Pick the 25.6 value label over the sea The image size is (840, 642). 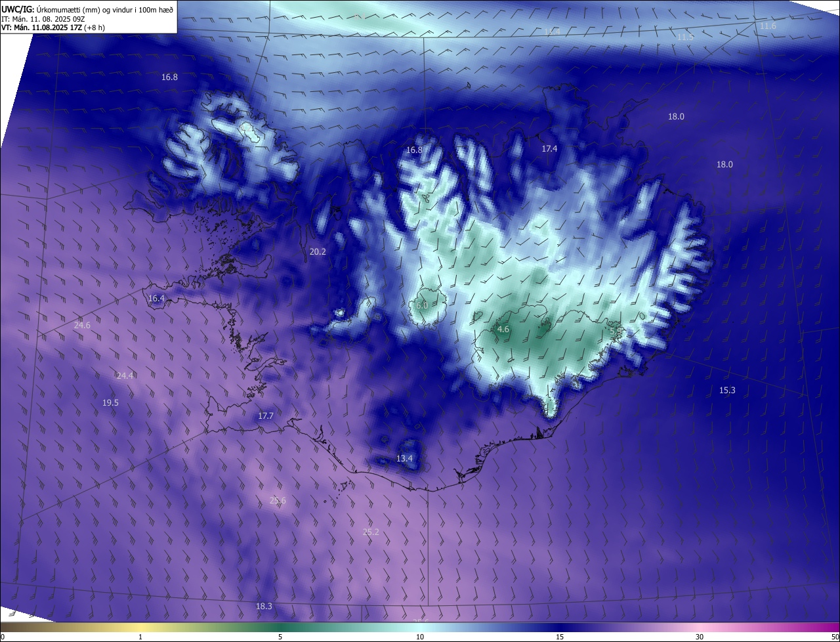(x=278, y=500)
